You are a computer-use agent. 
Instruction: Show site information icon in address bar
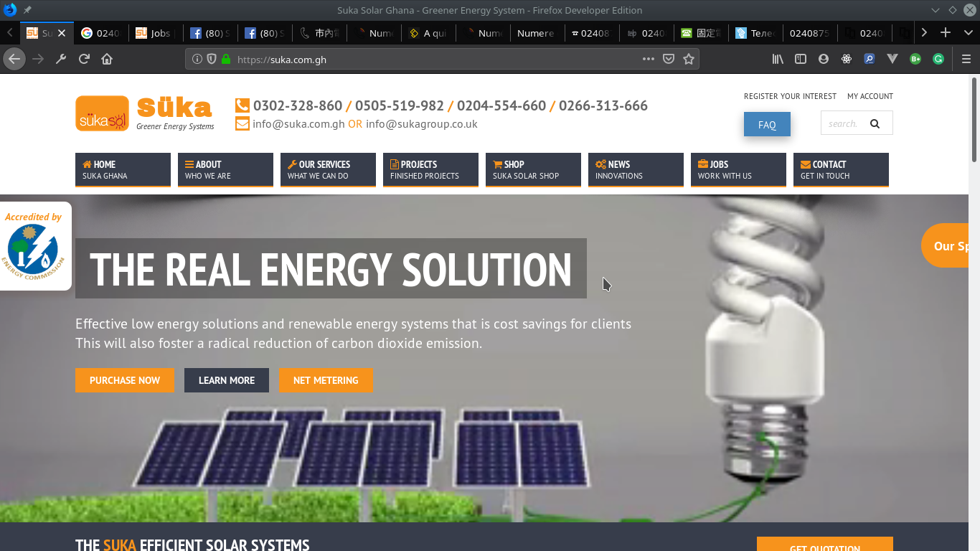(197, 60)
